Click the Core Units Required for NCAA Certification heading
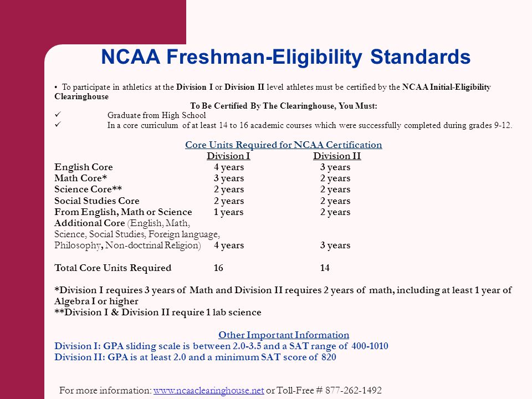Screen dimensions: 532x399 pyautogui.click(x=284, y=145)
